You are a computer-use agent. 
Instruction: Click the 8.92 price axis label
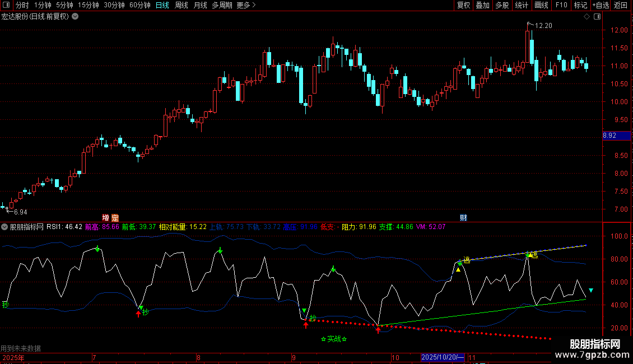pos(616,136)
